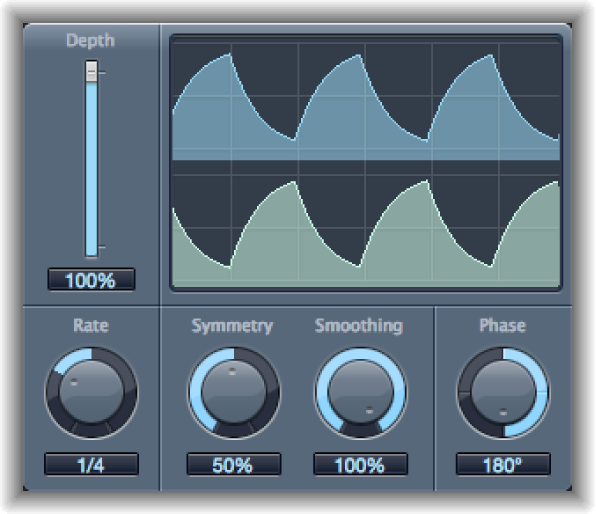This screenshot has width=596, height=514.
Task: Click the Depth label
Action: (90, 40)
